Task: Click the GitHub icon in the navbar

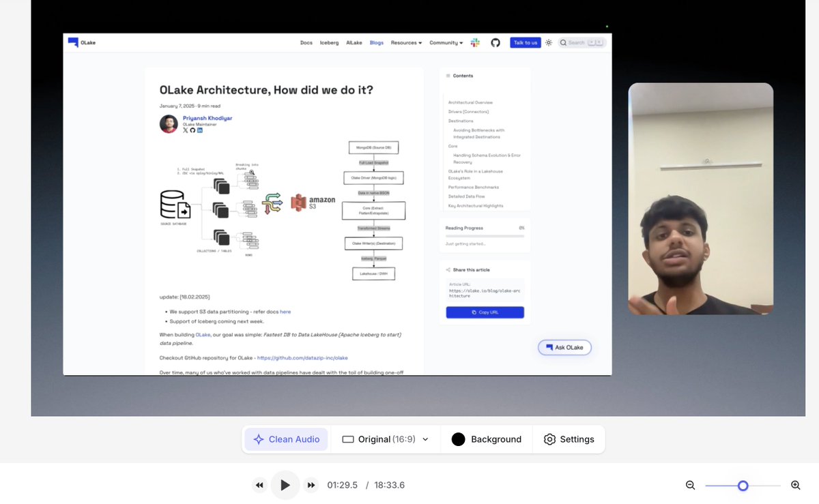Action: click(495, 42)
